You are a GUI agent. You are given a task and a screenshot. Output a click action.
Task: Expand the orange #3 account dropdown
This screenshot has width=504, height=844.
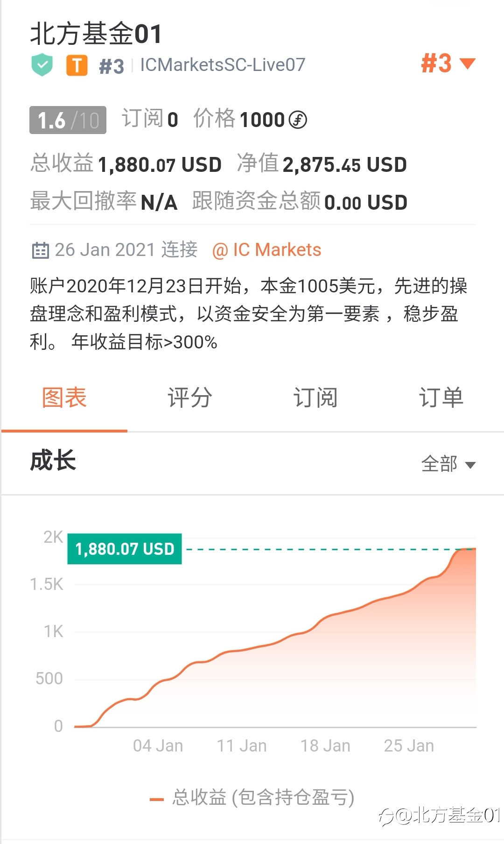pos(448,64)
